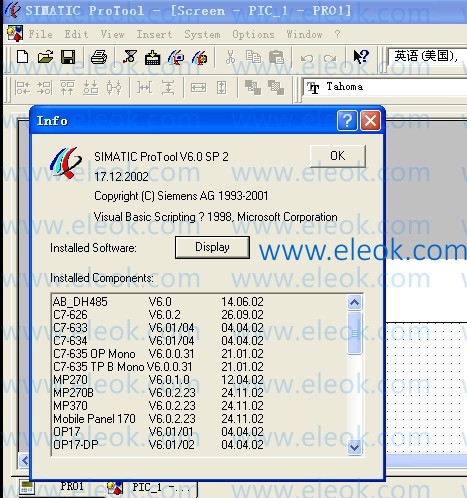Activate the context help arrow icon
Viewport: 467px width, 498px height.
click(361, 57)
